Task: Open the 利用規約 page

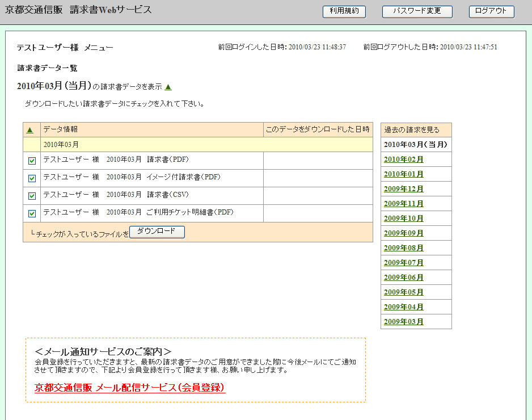Action: pos(344,11)
